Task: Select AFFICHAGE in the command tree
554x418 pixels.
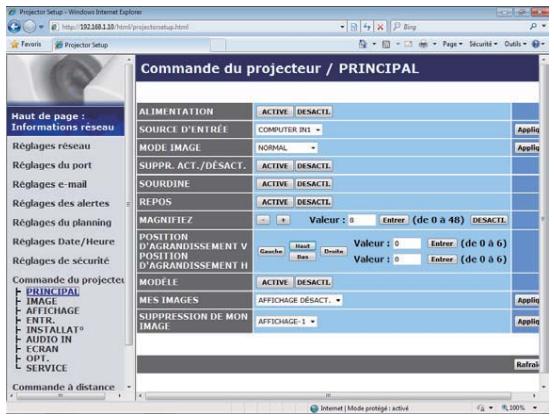Action: coord(53,311)
